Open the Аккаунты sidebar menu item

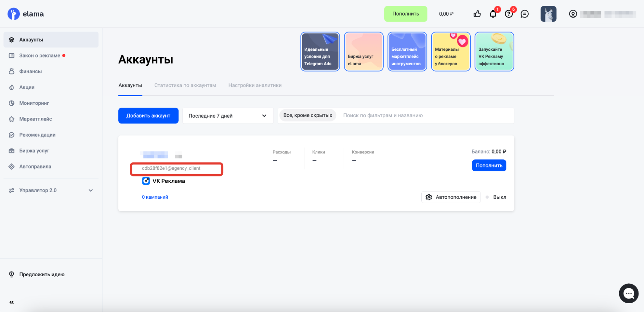click(51, 40)
